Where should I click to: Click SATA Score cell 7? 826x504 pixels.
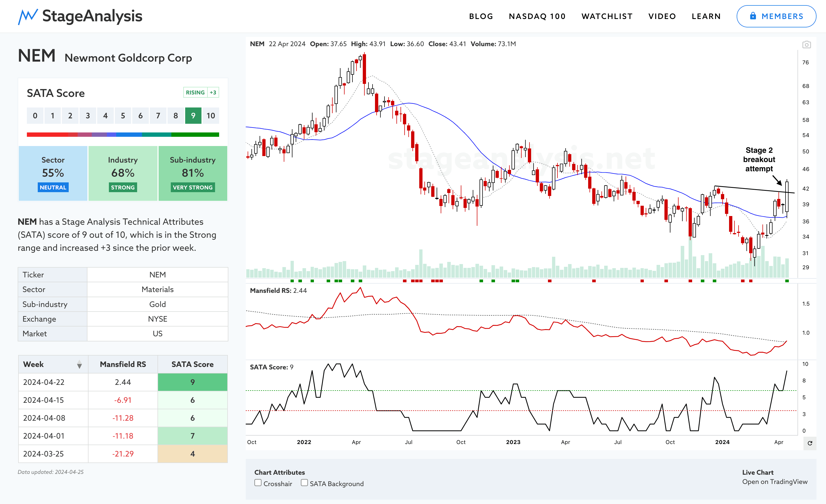coord(193,436)
